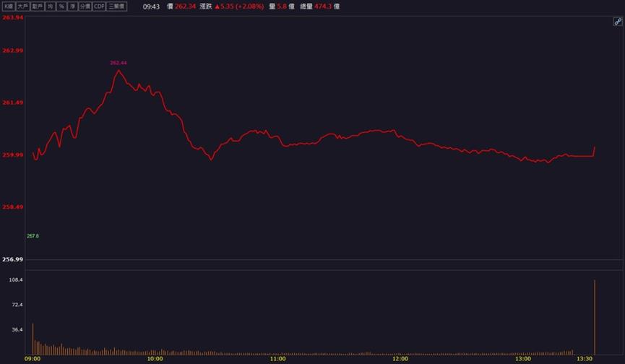
Task: Click the opening volume bar at 09:00
Action: click(33, 339)
